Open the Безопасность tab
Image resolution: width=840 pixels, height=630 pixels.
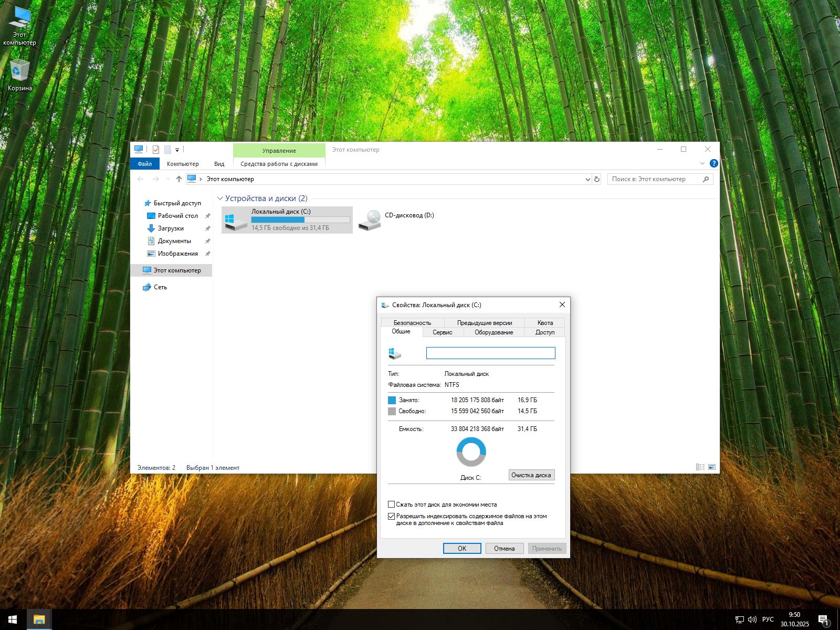point(412,322)
